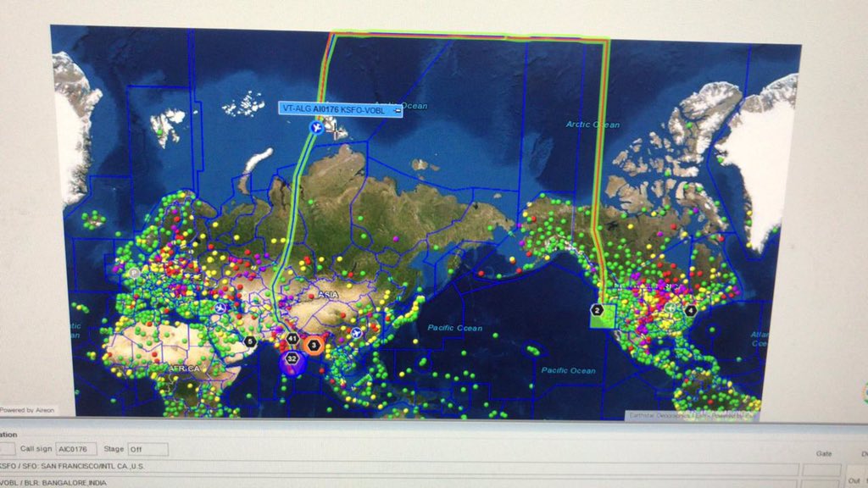Screen dimensions: 868x488
Task: Click the gray P marker over Europe
Action: tap(134, 273)
